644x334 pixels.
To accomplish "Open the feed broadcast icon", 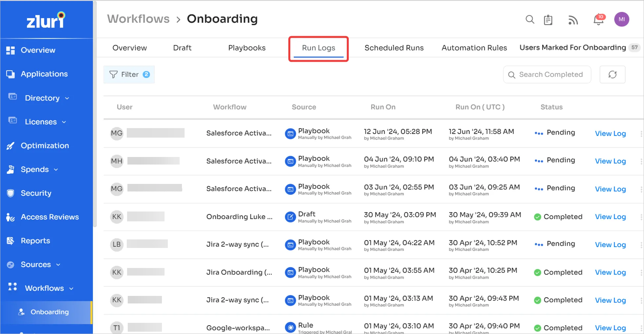I will (573, 20).
